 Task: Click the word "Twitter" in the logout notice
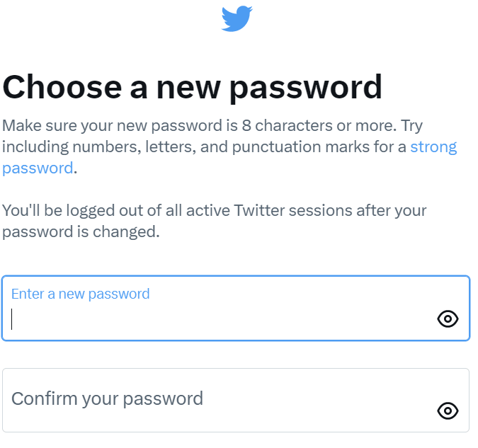click(259, 211)
